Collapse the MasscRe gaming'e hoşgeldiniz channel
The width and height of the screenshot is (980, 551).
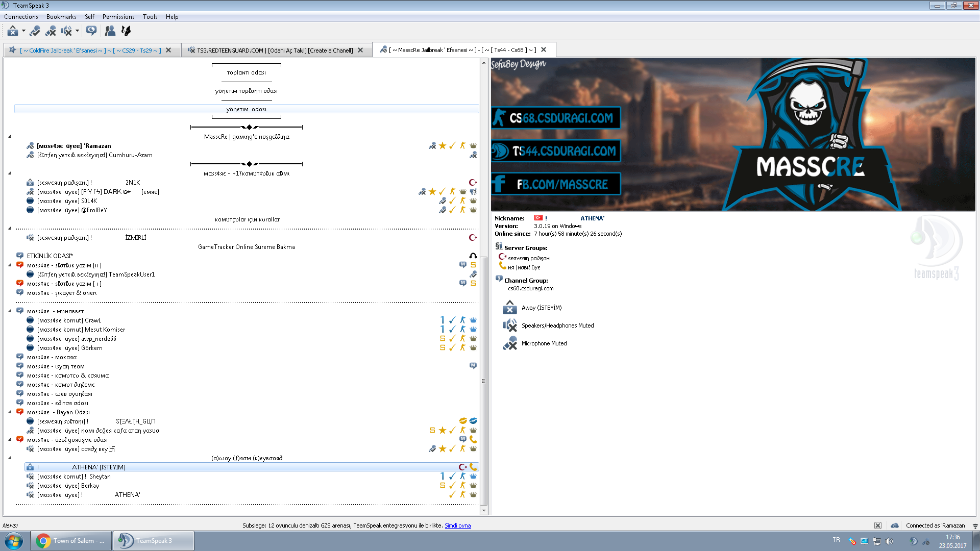10,137
